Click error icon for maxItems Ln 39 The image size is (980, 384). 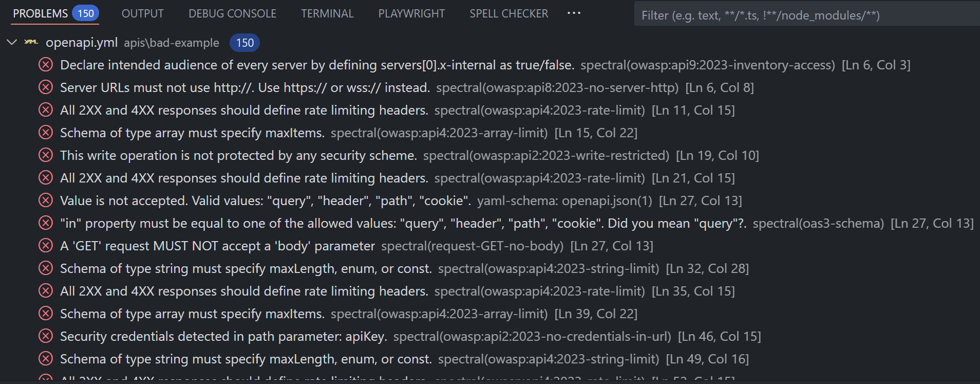[46, 314]
